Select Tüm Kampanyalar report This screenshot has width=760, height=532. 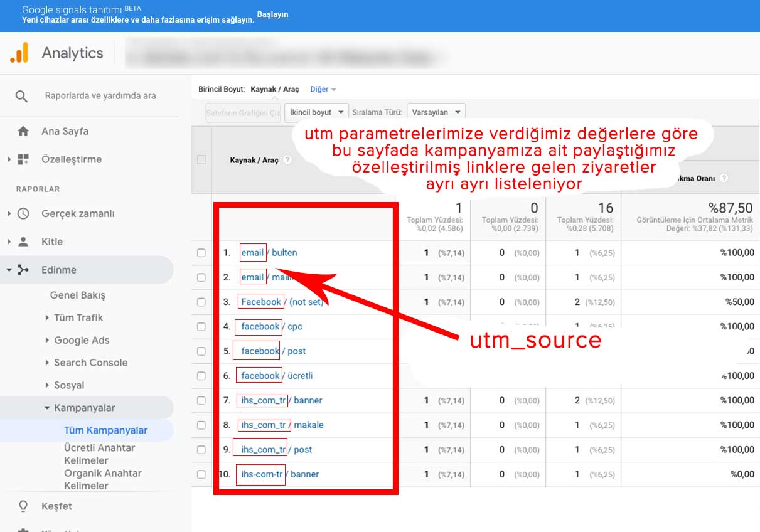pos(106,430)
